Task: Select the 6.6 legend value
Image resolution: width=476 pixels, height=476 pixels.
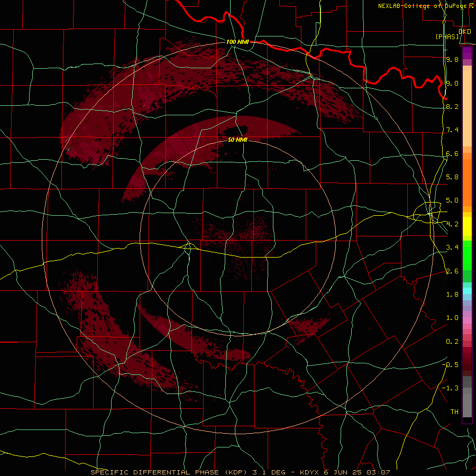Action: coord(452,154)
